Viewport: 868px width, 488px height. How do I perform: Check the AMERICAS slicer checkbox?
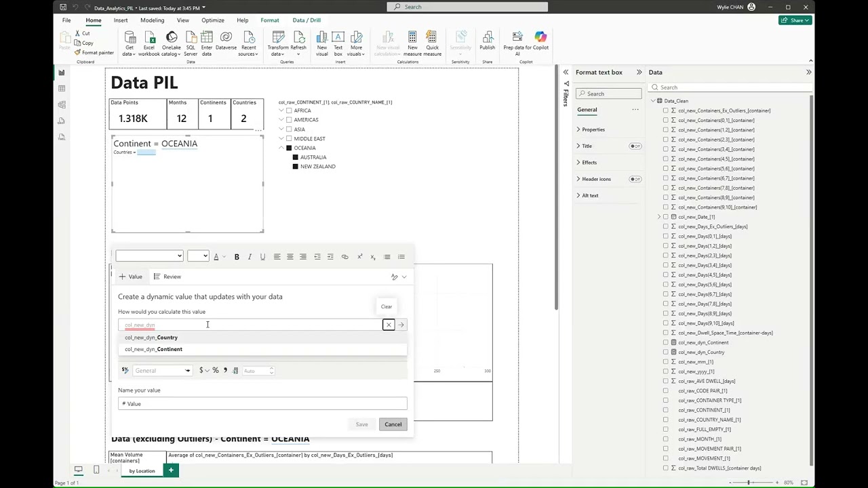tap(289, 120)
